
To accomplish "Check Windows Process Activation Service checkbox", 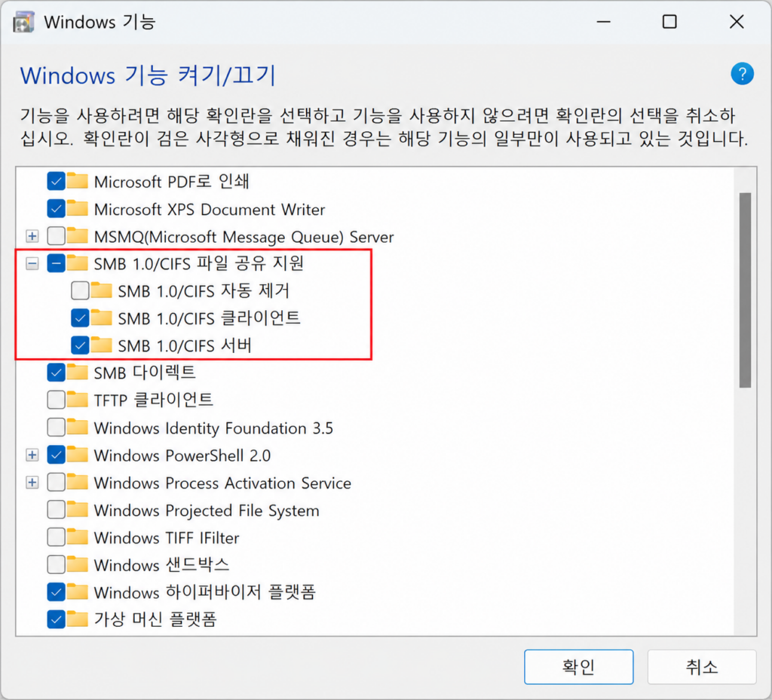I will coord(56,482).
